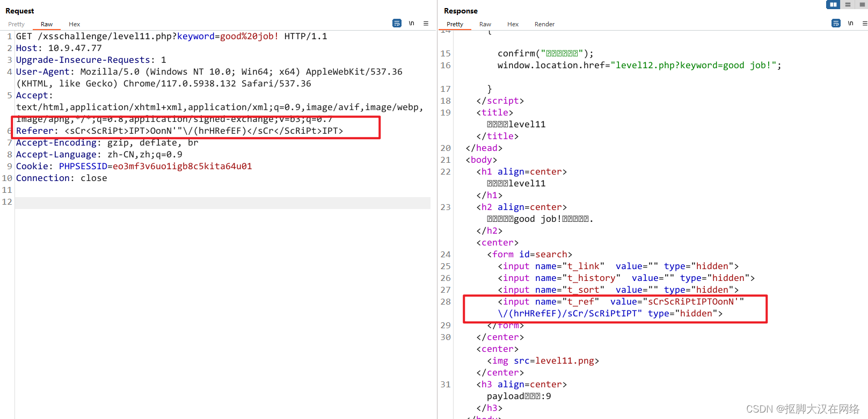Open the Response Raw tab
This screenshot has width=868, height=419.
pos(485,24)
